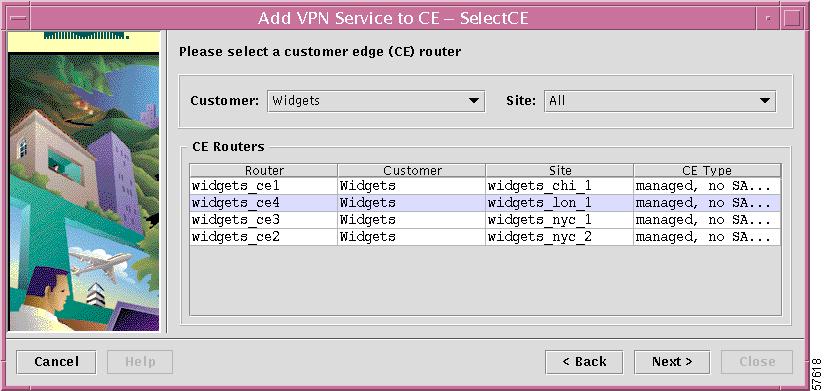Select router widgets_ce4 row
The image size is (824, 391).
click(x=485, y=203)
